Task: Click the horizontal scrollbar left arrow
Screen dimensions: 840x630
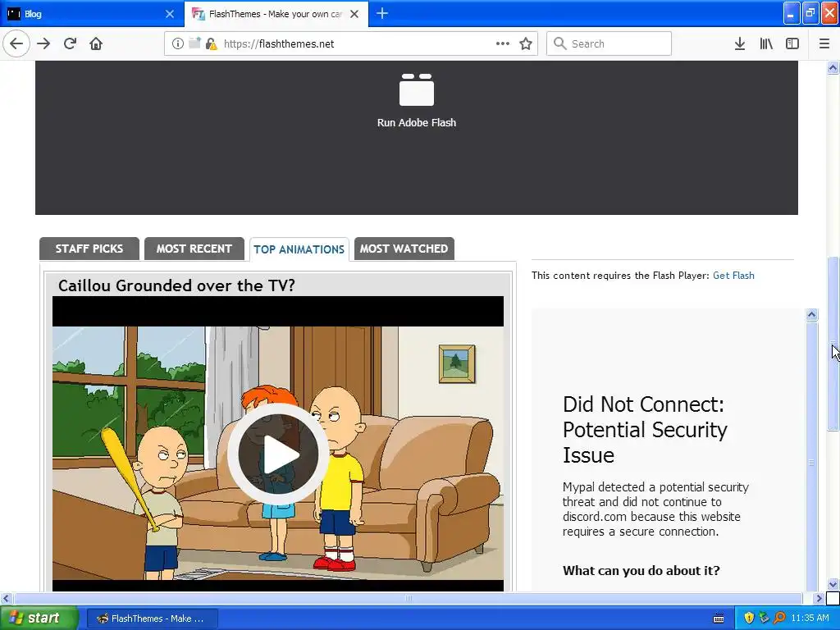Action: (6, 598)
